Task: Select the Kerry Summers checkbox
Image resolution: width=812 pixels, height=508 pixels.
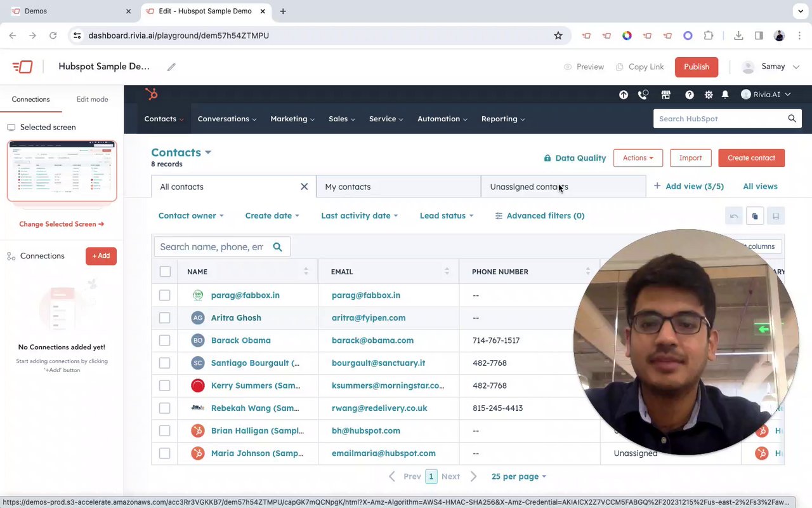Action: [165, 385]
